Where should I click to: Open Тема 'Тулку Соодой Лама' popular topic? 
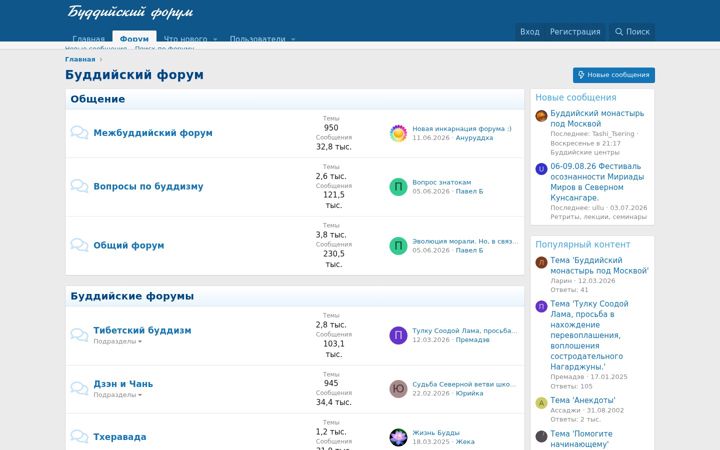pos(590,335)
